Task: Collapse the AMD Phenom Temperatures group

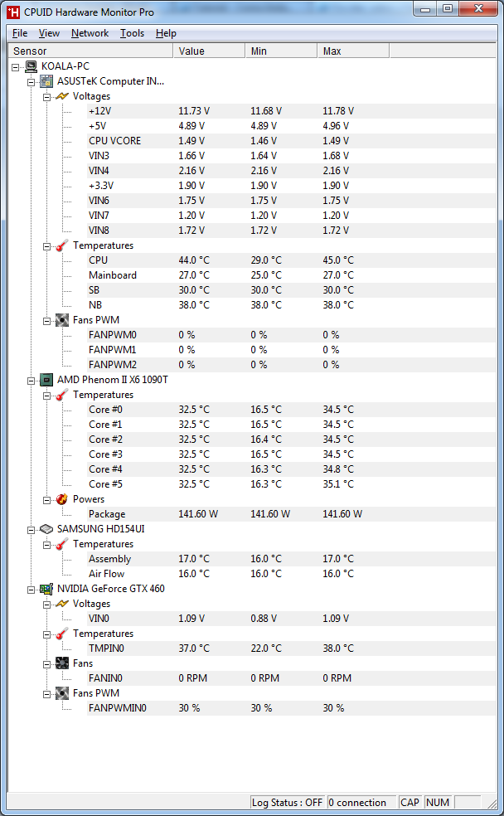Action: [46, 396]
